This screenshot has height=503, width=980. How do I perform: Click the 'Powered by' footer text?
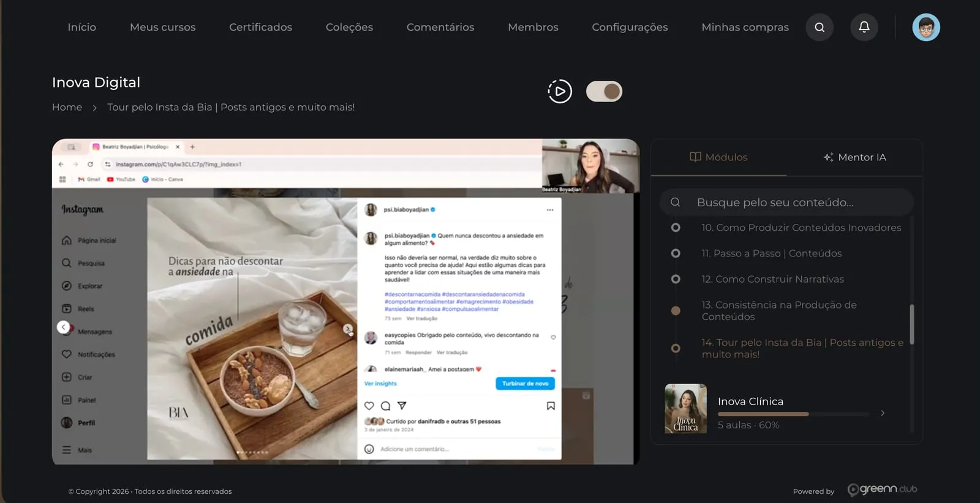(813, 491)
